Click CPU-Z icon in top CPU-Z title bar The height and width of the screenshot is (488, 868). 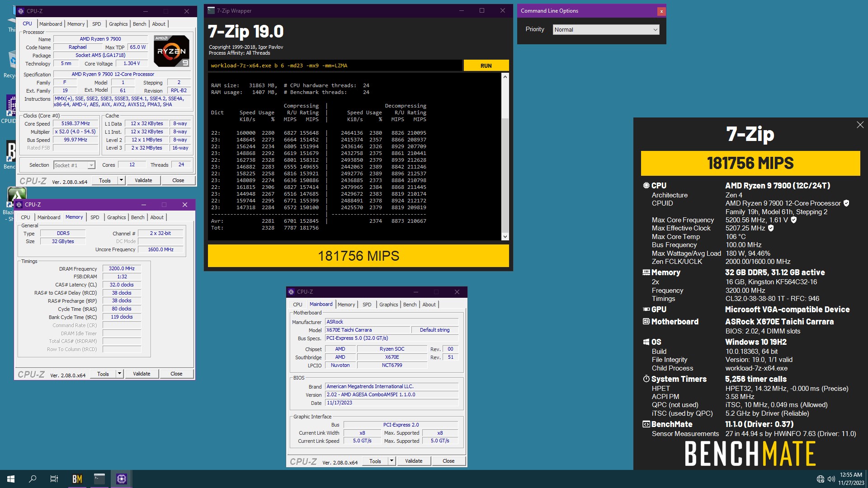click(x=20, y=11)
